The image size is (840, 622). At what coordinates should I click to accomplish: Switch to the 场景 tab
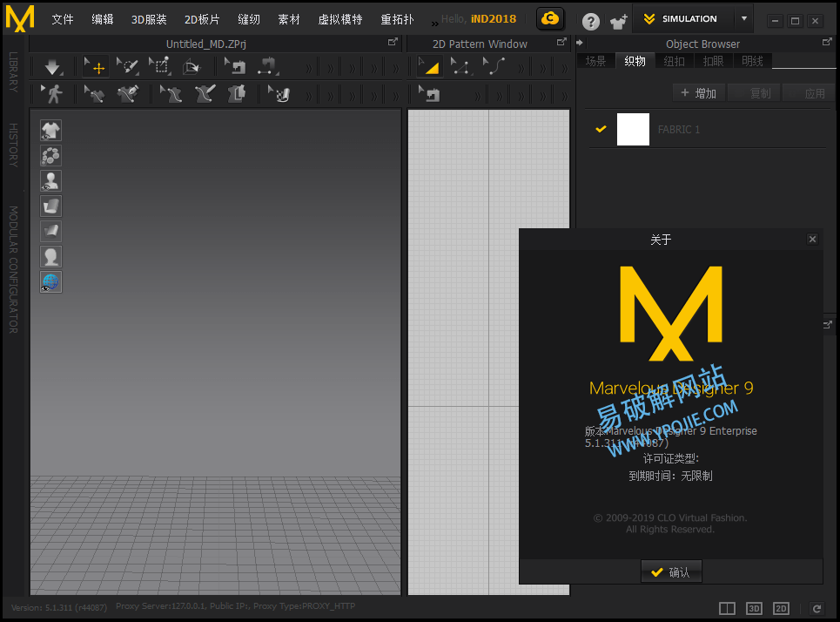pos(595,61)
